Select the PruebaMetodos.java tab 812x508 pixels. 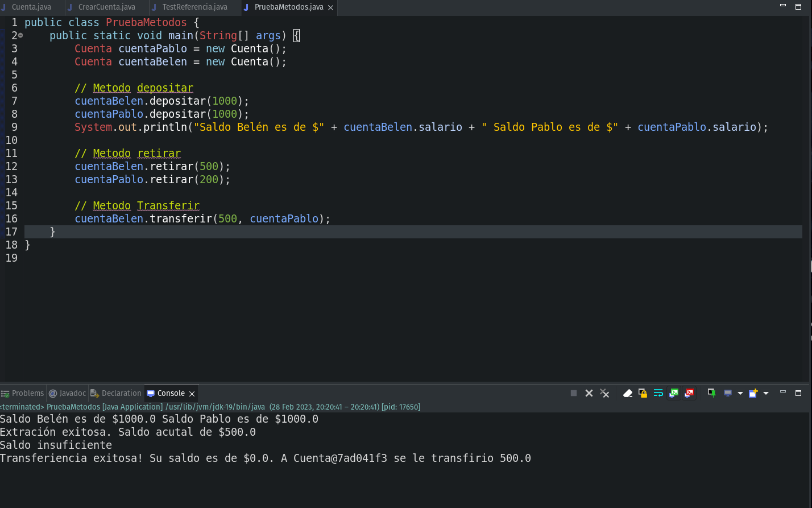289,7
